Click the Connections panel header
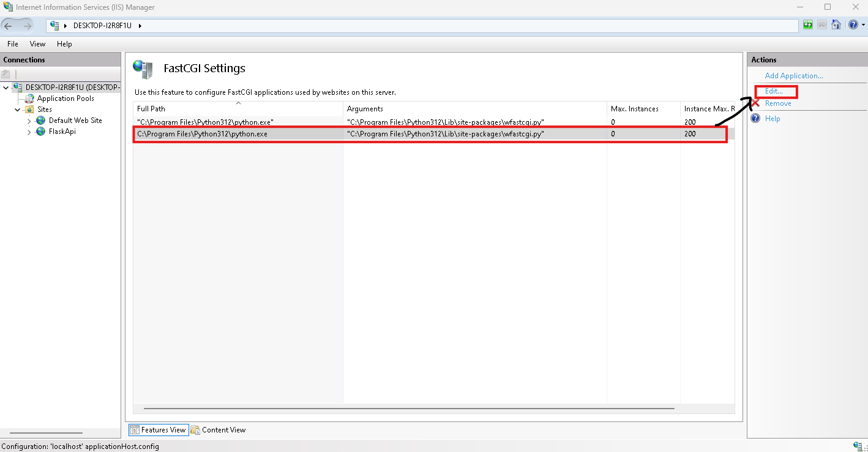The image size is (868, 452). [x=61, y=59]
